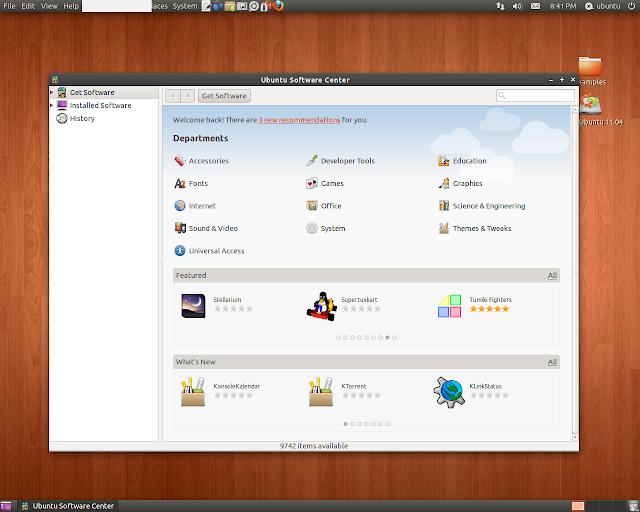Image resolution: width=640 pixels, height=512 pixels.
Task: Open the System menu in panel
Action: [x=185, y=6]
